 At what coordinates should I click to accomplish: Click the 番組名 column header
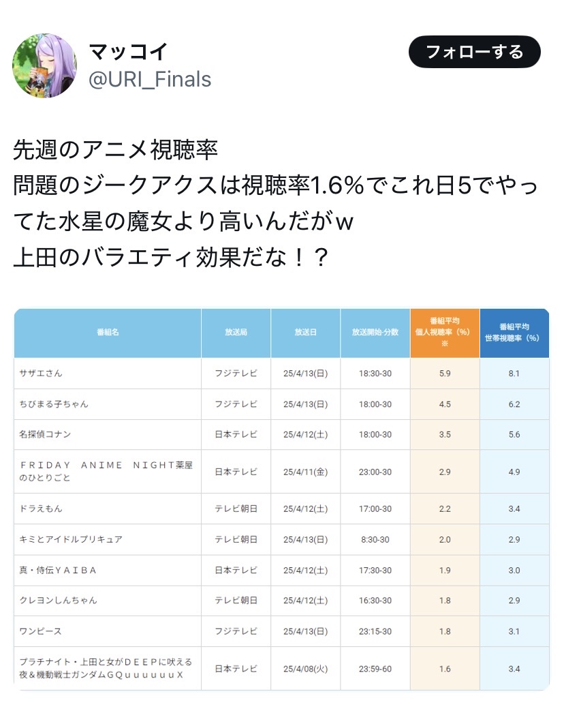[x=108, y=333]
